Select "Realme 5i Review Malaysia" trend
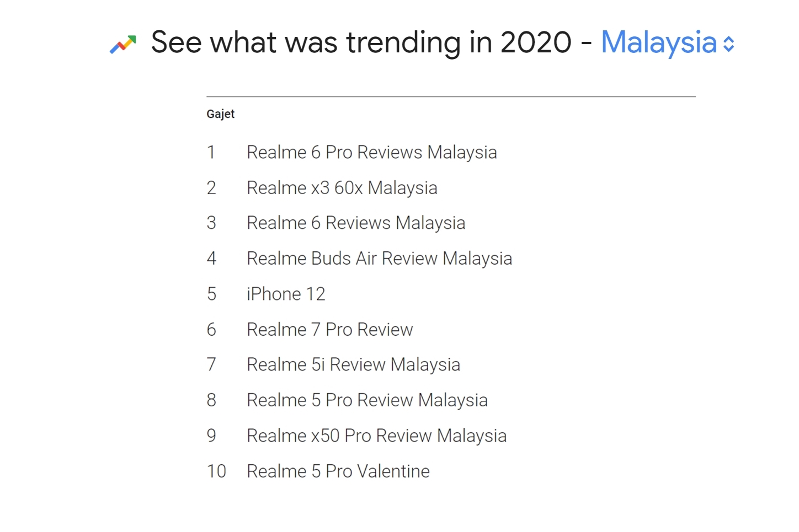The width and height of the screenshot is (799, 532). tap(353, 364)
